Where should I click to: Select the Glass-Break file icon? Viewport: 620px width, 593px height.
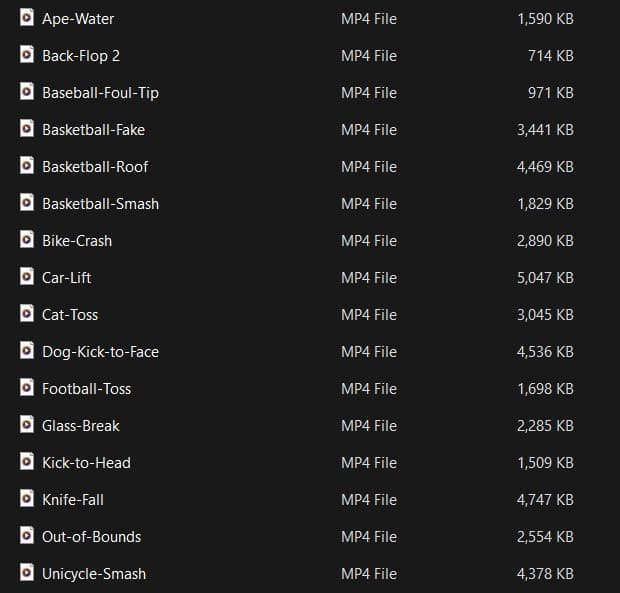27,425
